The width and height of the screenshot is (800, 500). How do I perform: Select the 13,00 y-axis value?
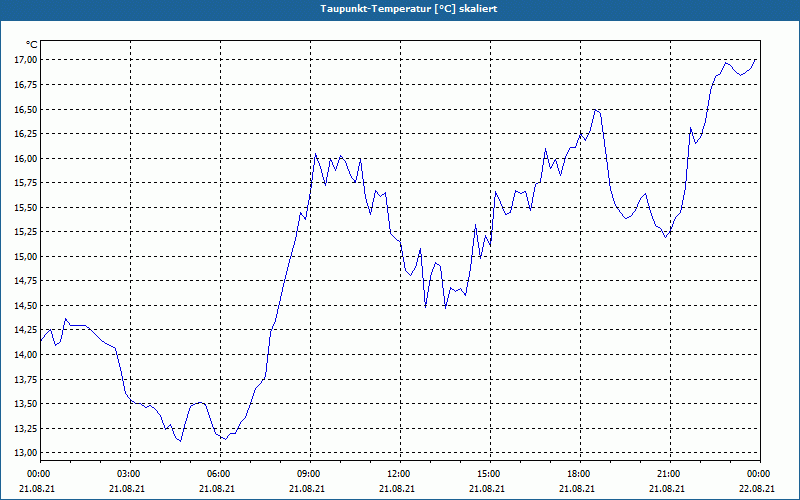26,453
